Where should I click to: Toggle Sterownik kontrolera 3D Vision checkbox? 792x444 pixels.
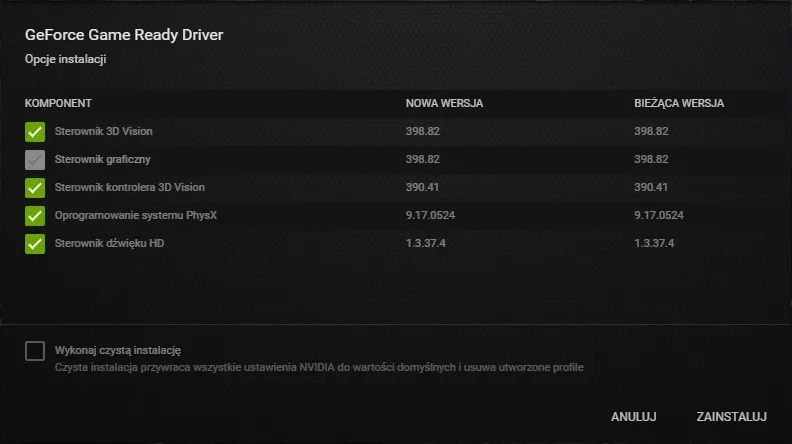[x=35, y=187]
